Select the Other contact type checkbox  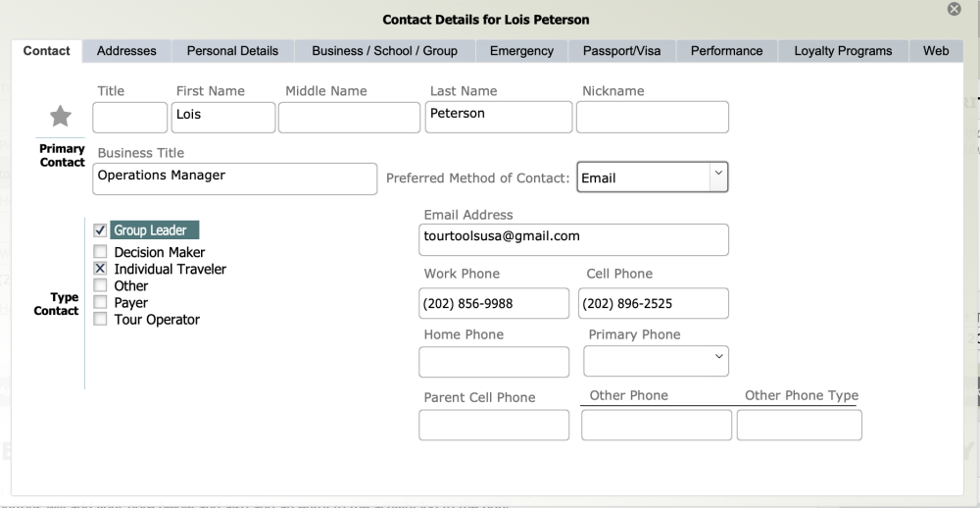click(x=100, y=285)
